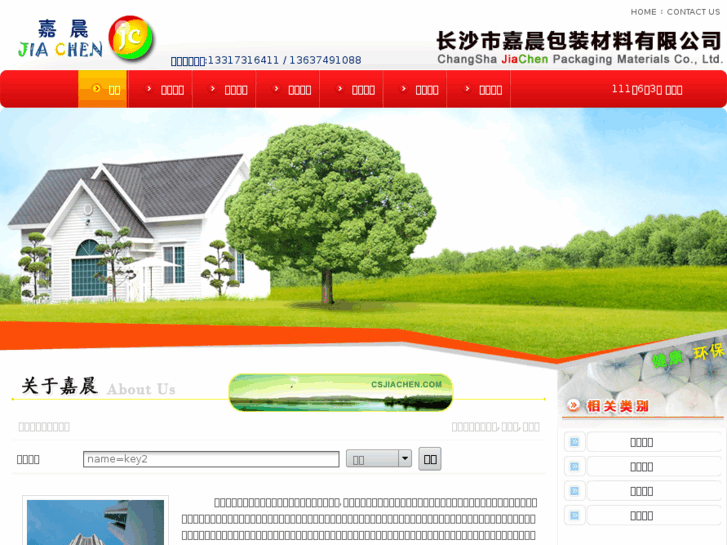Open the CONTACT US link
This screenshot has width=727, height=545.
(693, 12)
